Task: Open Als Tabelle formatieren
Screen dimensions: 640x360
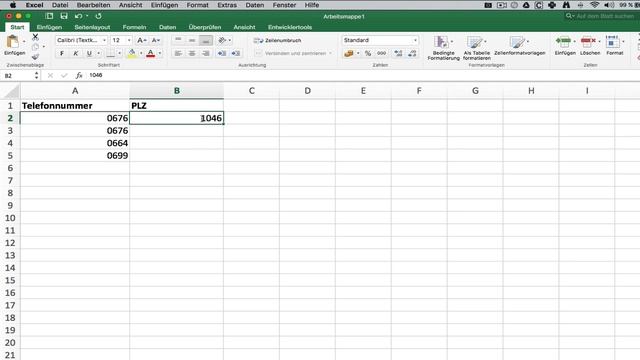Action: point(476,48)
